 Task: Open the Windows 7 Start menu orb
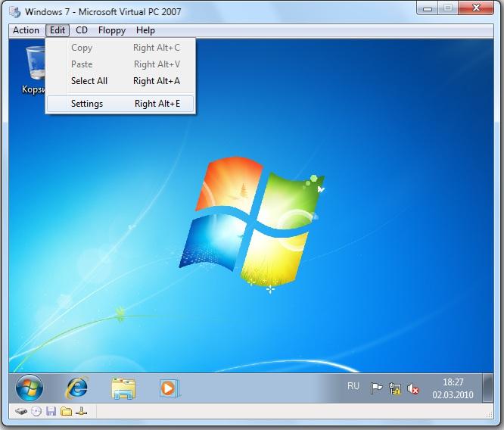(x=30, y=388)
